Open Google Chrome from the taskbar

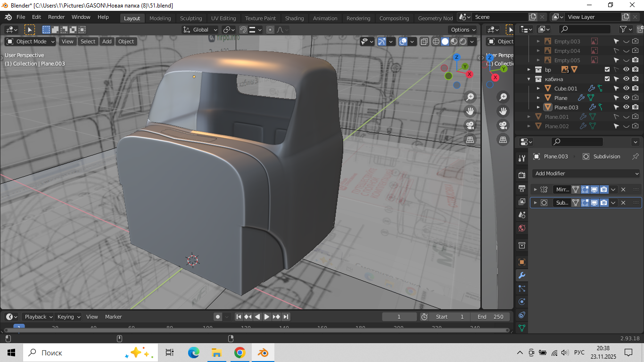[x=239, y=353]
